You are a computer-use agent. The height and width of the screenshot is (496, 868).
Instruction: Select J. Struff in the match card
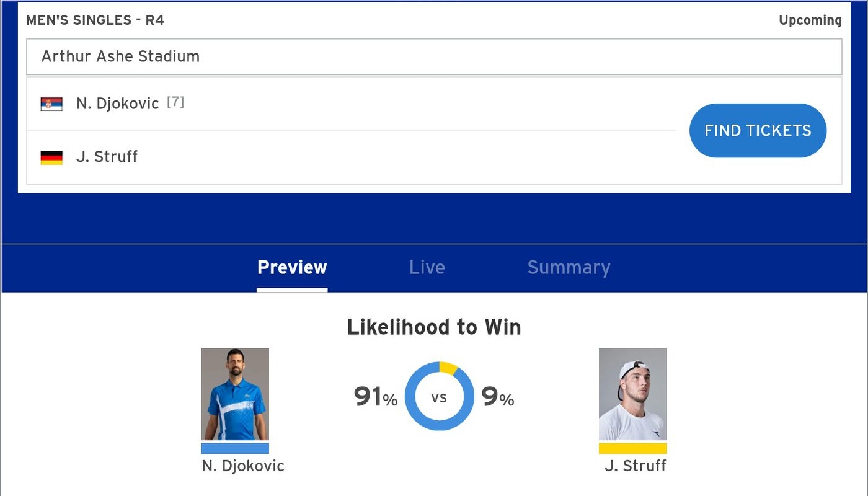coord(107,157)
